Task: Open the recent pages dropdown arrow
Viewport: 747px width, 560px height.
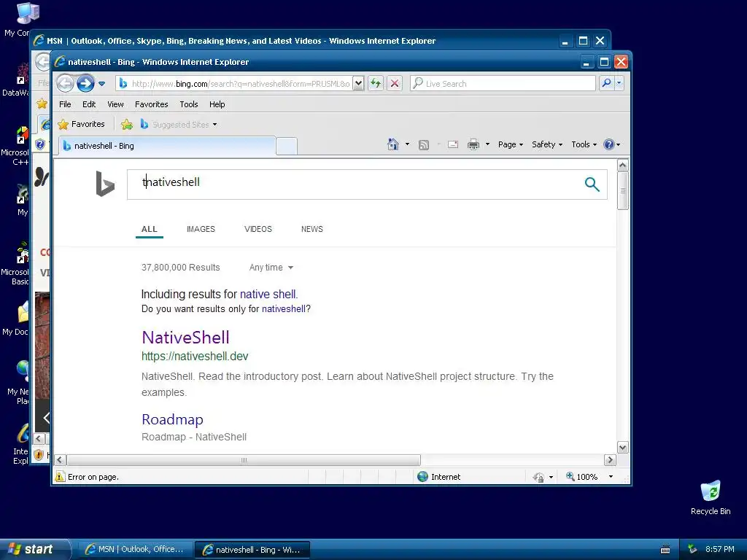Action: [x=101, y=84]
